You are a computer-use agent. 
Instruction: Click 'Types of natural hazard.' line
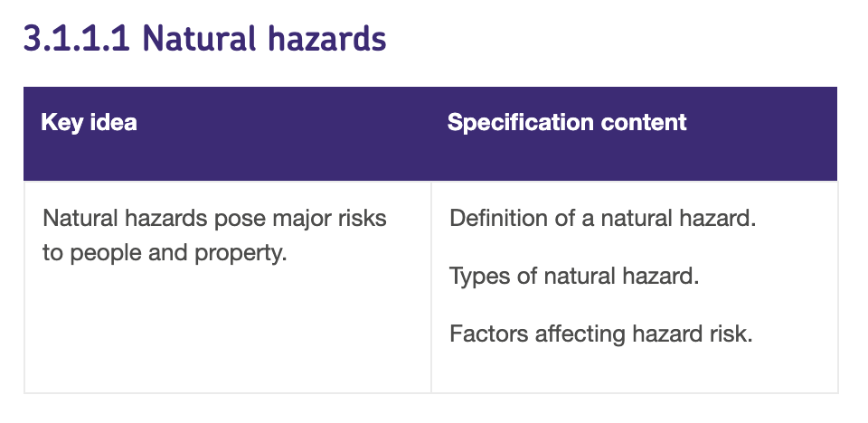(x=574, y=276)
